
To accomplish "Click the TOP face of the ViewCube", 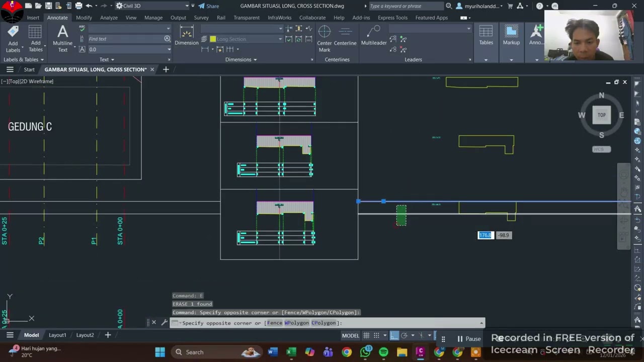I will pyautogui.click(x=602, y=115).
